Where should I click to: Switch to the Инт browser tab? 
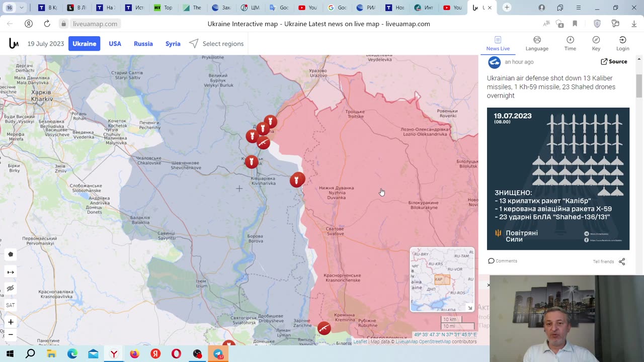point(424,8)
